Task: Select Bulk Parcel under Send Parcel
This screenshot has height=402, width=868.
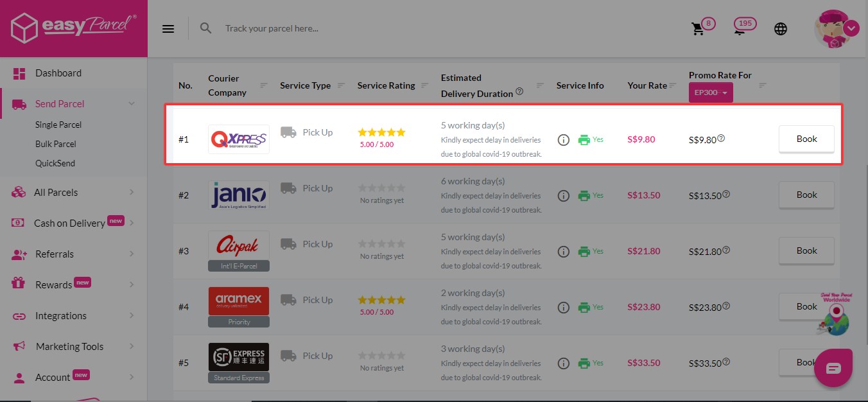Action: pos(56,144)
